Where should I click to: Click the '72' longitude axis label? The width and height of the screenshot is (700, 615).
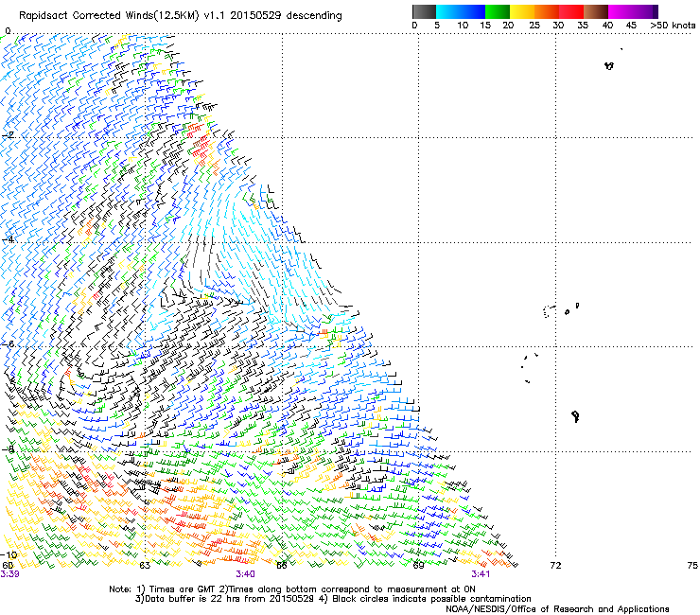pos(555,566)
